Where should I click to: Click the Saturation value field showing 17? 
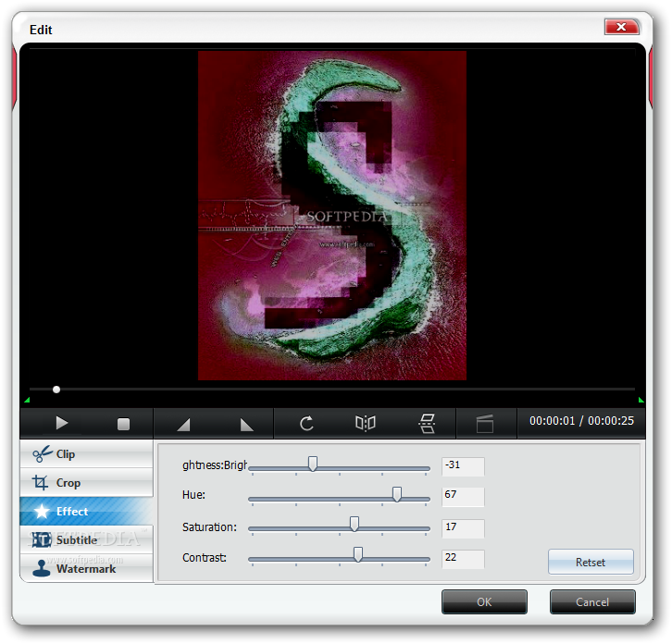463,528
